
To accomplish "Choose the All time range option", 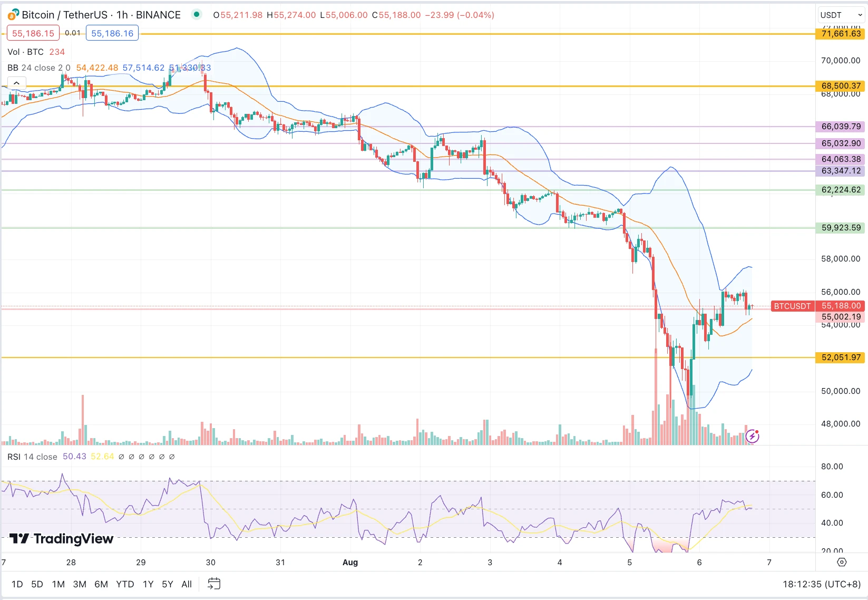I will pos(187,584).
